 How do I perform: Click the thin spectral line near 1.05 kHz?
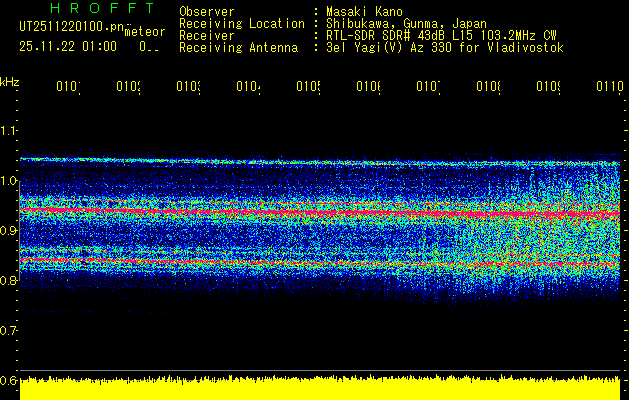pos(320,160)
